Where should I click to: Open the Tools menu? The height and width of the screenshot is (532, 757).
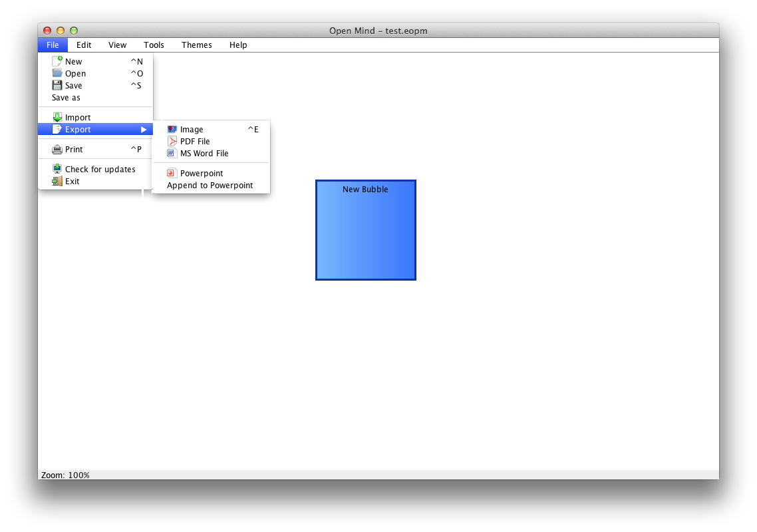pos(154,45)
